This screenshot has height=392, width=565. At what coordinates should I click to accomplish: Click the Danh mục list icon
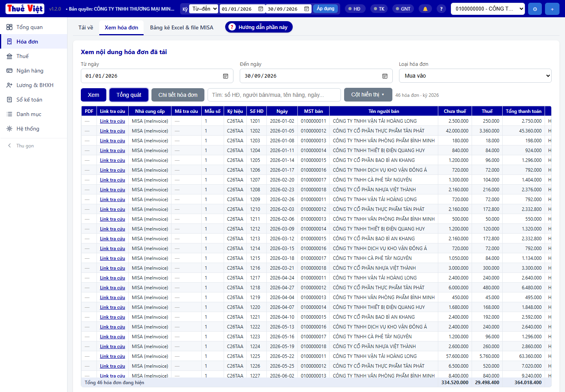pyautogui.click(x=9, y=114)
